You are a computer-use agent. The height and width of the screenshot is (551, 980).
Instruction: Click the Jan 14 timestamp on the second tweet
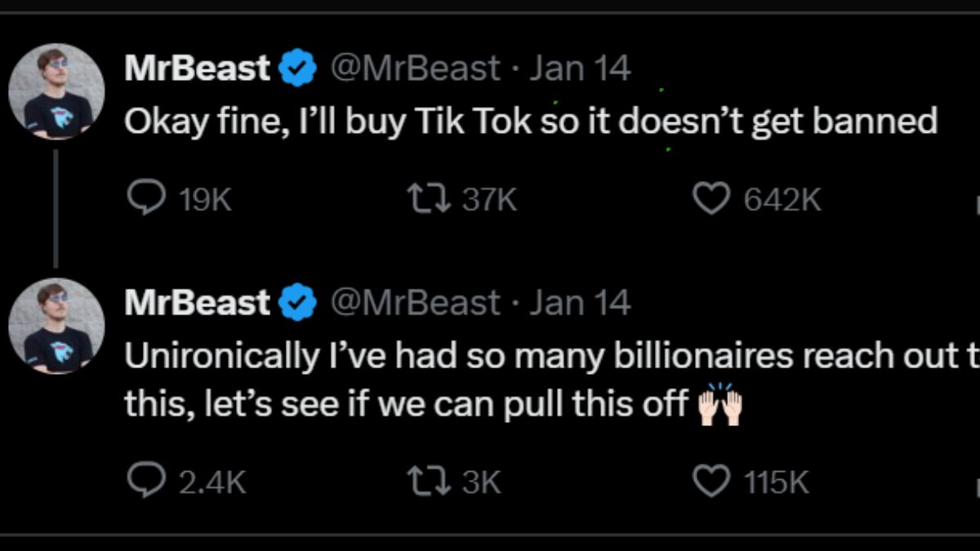click(580, 302)
